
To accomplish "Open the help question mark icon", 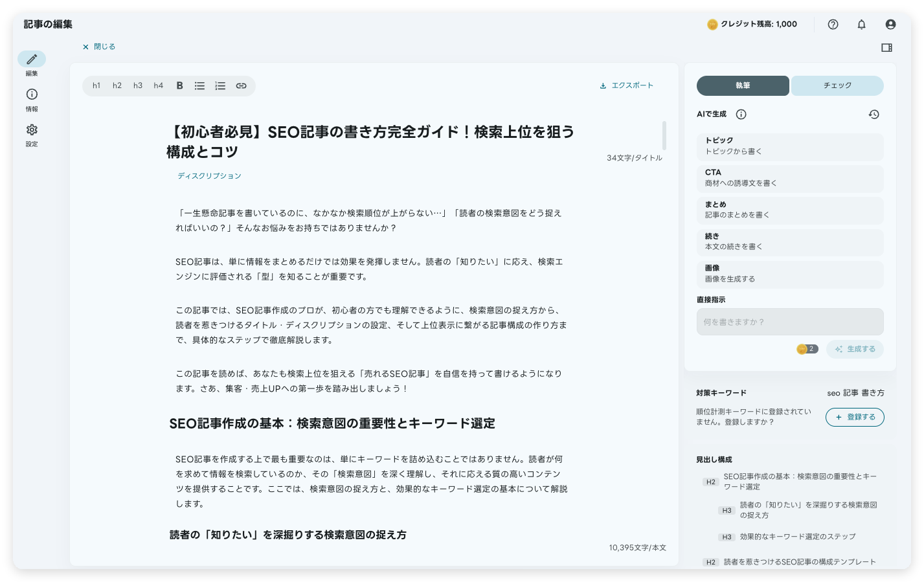I will 833,24.
